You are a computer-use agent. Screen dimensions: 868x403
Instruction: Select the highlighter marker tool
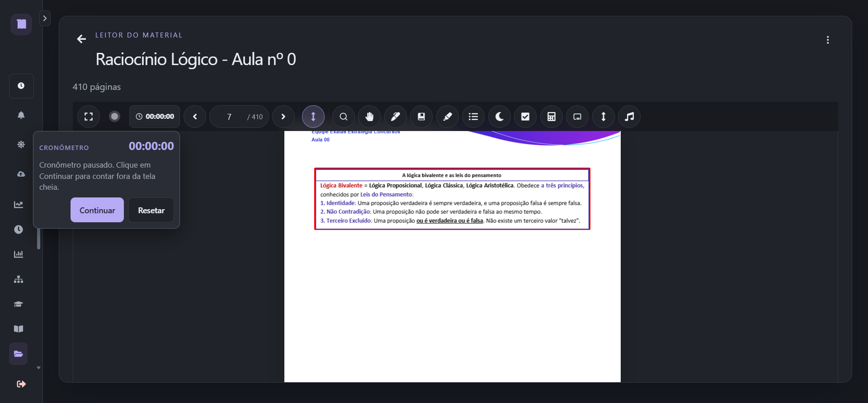click(448, 117)
